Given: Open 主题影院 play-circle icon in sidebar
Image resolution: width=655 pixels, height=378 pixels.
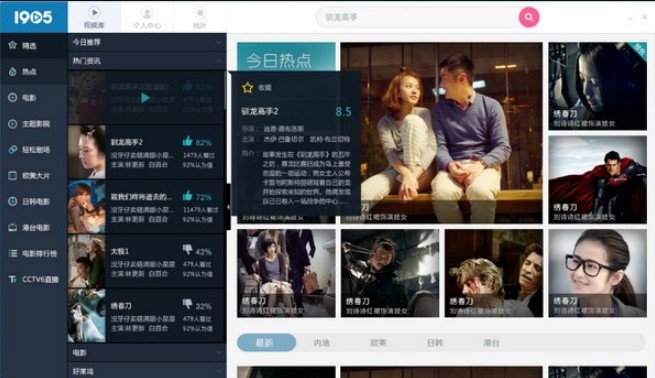Looking at the screenshot, I should pyautogui.click(x=13, y=124).
